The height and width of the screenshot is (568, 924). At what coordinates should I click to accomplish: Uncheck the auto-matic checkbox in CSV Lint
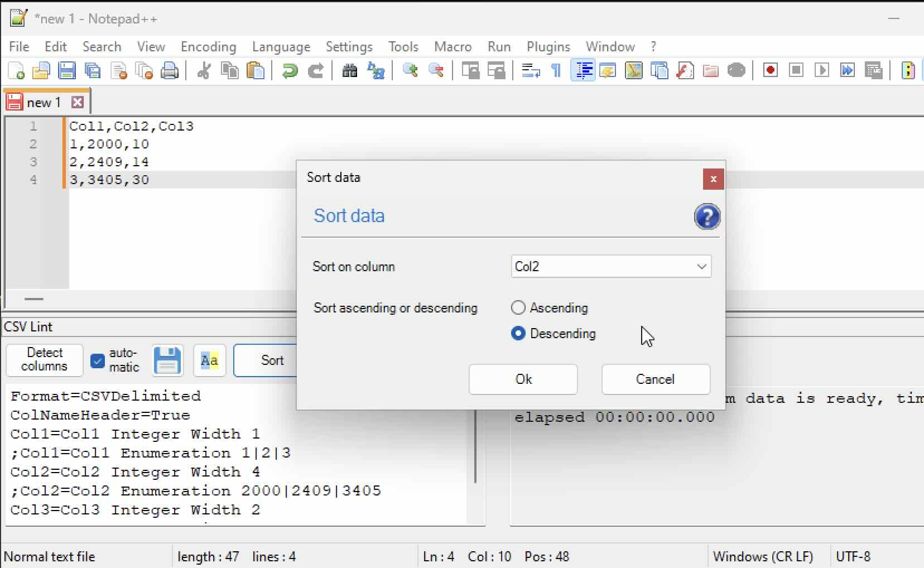(x=98, y=360)
